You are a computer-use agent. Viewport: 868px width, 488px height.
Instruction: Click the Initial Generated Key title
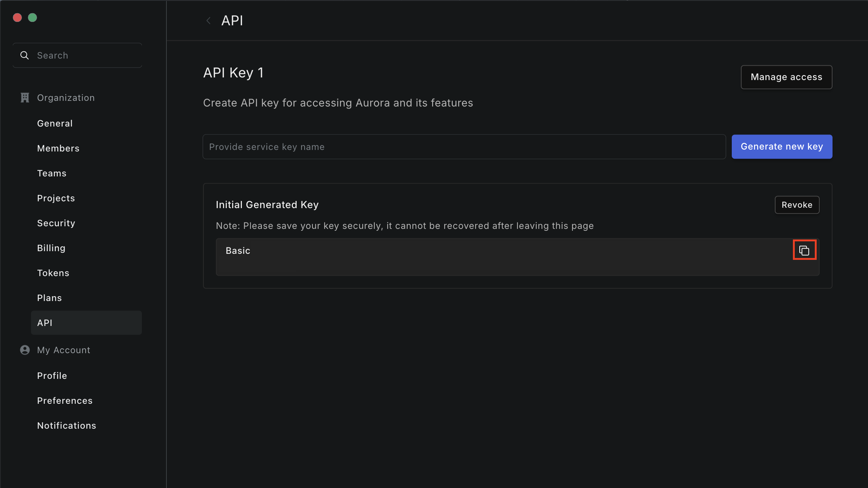tap(267, 205)
